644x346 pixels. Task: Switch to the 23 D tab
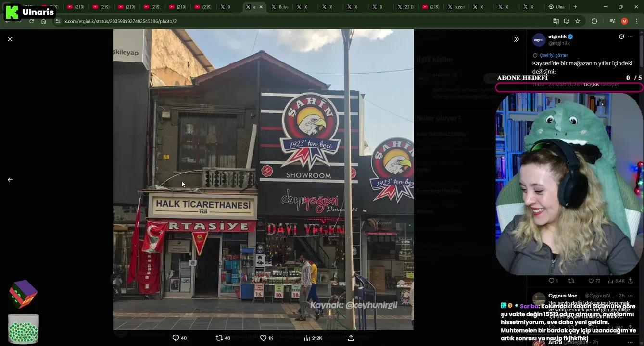click(x=406, y=7)
